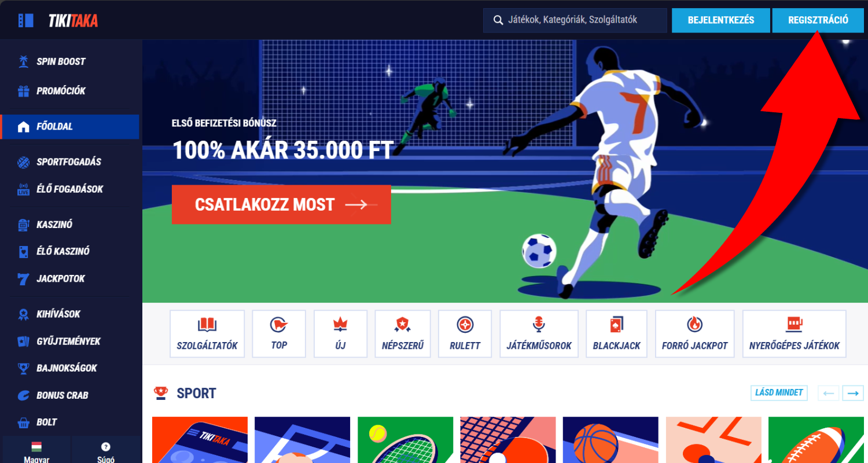The image size is (868, 463).
Task: Click the Promóciók gift box icon
Action: point(23,91)
